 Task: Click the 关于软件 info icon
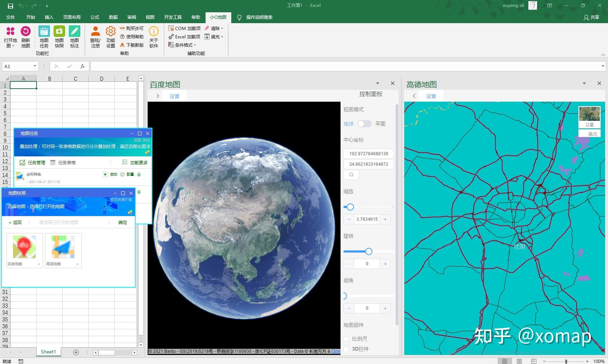click(154, 32)
